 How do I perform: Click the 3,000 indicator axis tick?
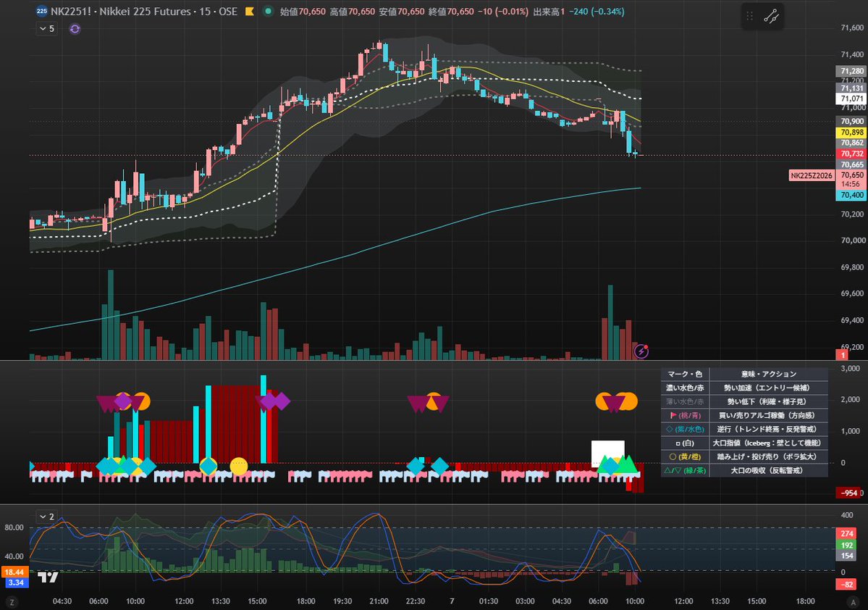pyautogui.click(x=851, y=369)
